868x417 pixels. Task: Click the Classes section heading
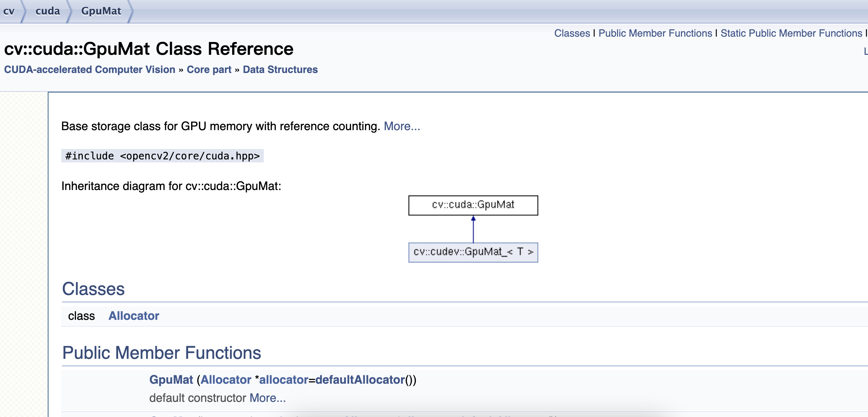tap(93, 289)
